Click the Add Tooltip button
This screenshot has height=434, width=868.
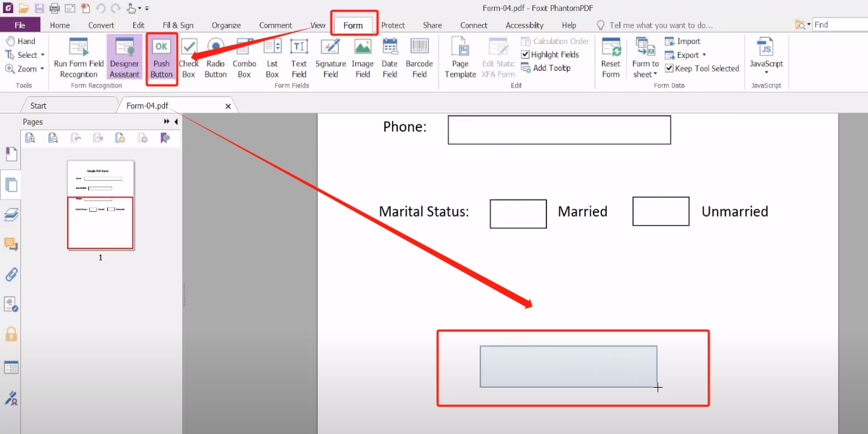pos(550,67)
